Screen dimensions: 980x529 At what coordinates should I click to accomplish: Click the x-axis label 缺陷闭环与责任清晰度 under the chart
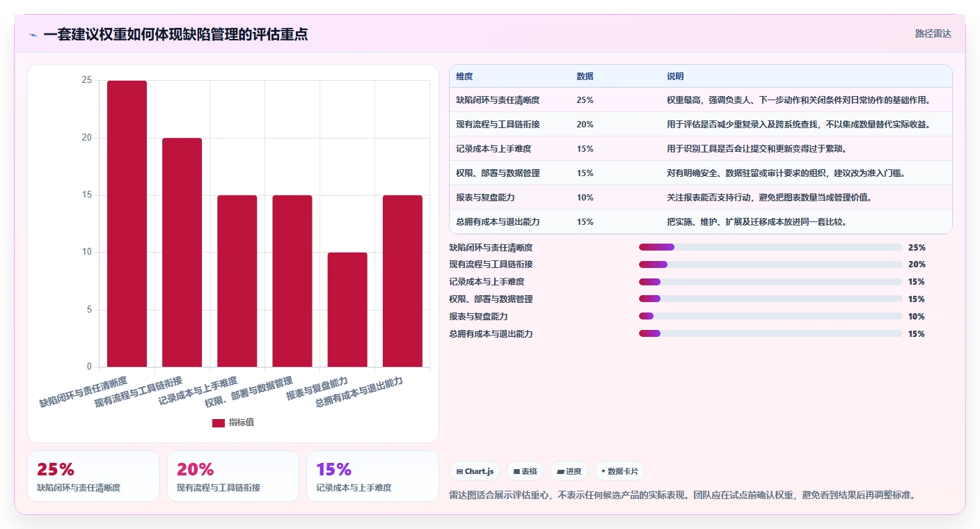(x=83, y=392)
